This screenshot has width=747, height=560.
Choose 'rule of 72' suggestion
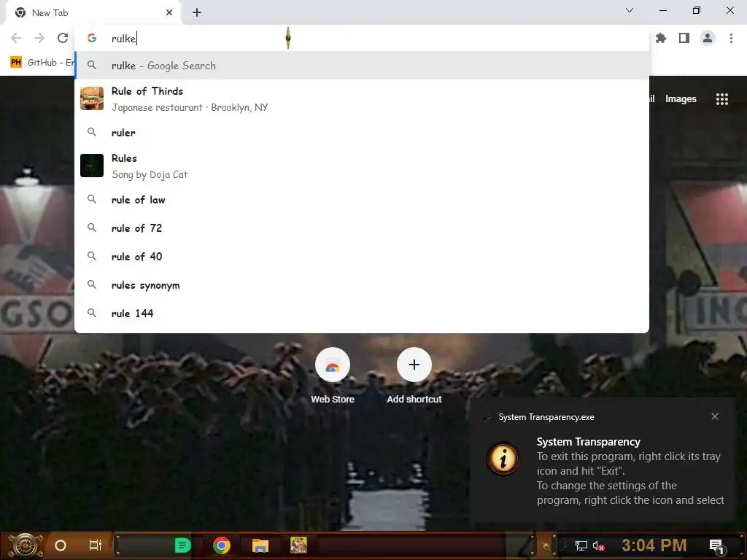pos(362,228)
